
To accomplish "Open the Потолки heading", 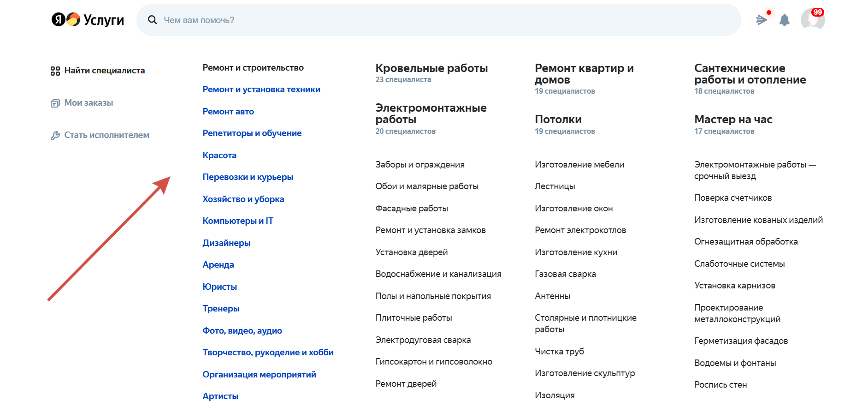I will click(558, 120).
